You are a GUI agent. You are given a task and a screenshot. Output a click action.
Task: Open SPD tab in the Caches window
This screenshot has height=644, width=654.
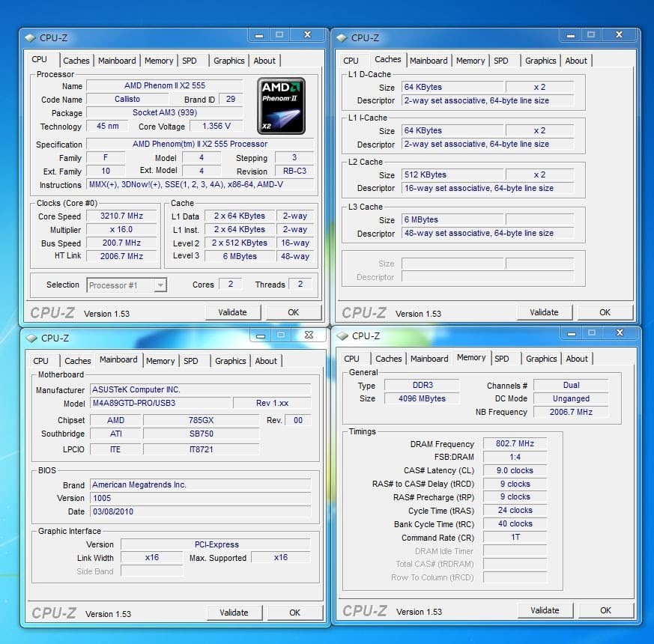(501, 61)
